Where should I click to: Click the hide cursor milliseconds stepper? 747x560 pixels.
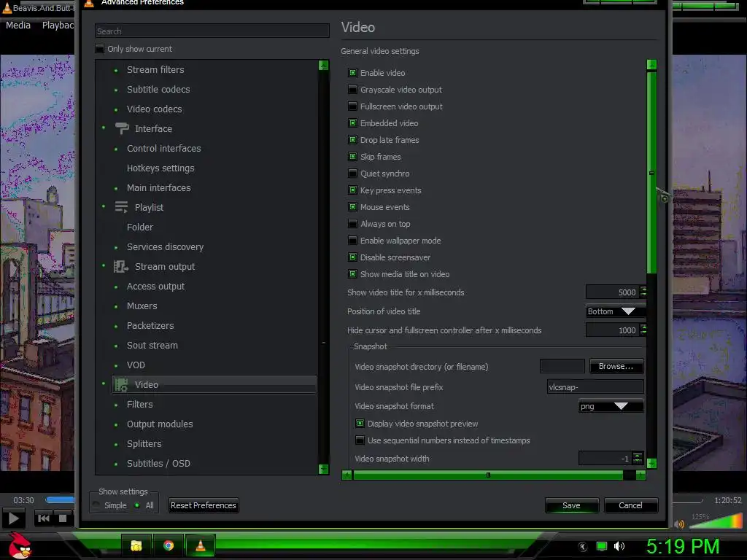(x=643, y=330)
